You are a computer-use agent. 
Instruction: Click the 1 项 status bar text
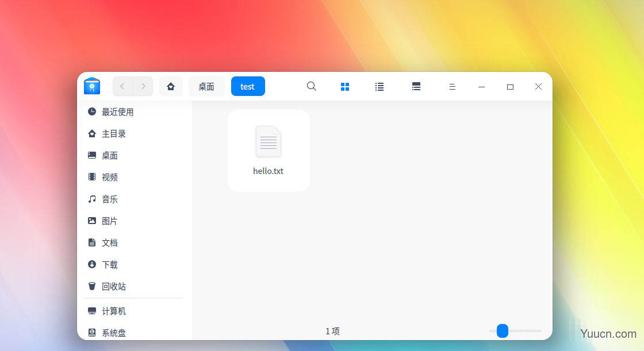[332, 331]
